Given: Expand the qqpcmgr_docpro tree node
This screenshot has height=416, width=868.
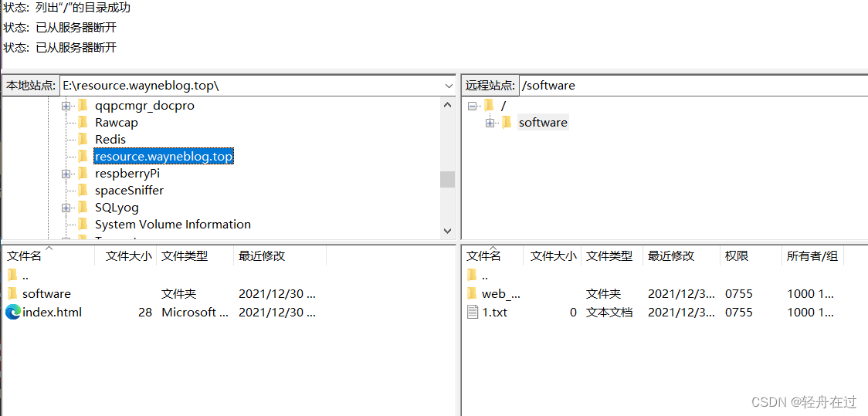Looking at the screenshot, I should (x=66, y=106).
